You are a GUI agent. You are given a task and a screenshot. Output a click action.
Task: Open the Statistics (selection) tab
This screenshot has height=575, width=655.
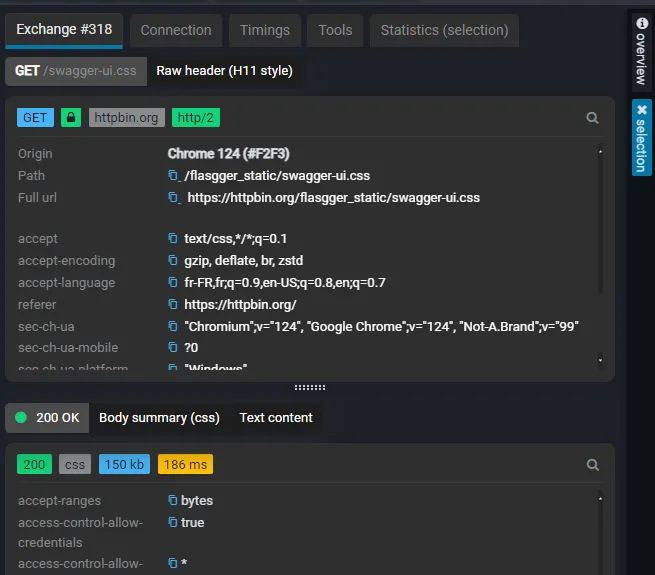tap(444, 30)
